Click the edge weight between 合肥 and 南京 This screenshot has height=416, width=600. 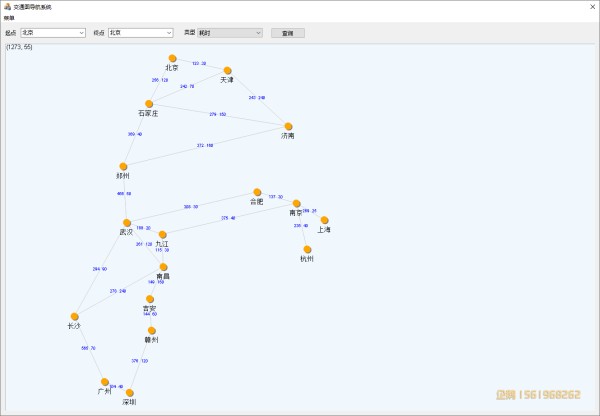coord(276,197)
